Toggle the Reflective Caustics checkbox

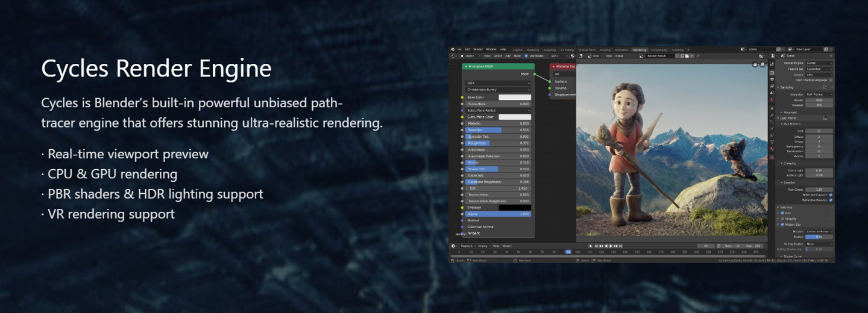[831, 194]
